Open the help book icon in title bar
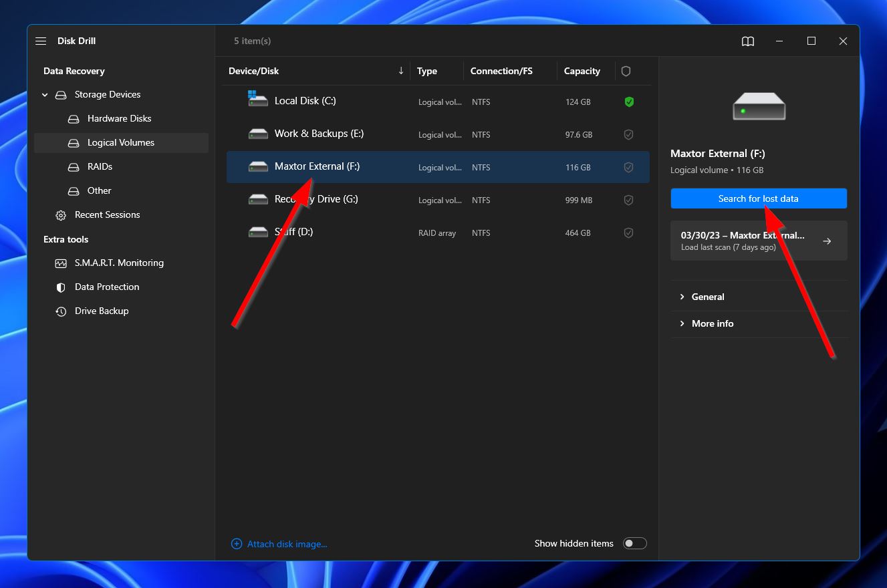Screen dimensions: 887x588 coord(748,41)
